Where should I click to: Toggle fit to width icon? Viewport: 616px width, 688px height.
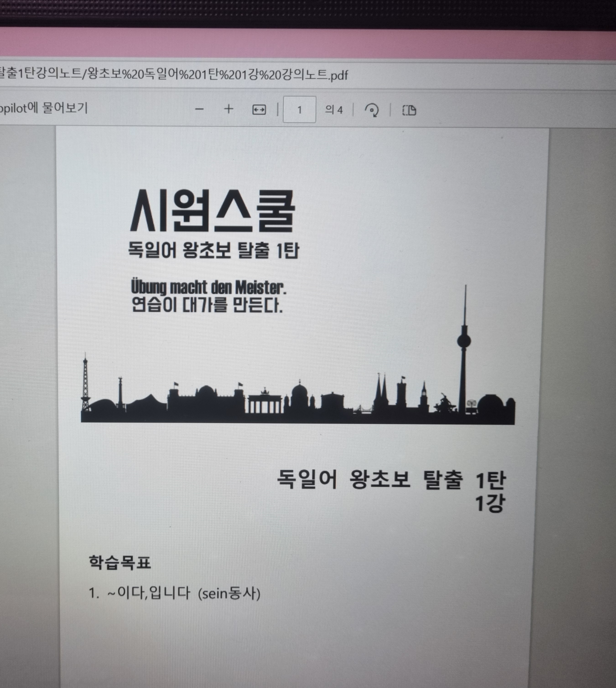coord(259,110)
